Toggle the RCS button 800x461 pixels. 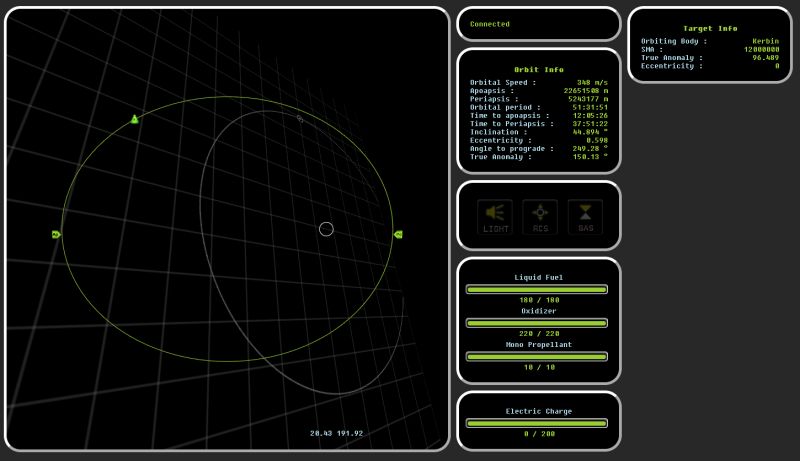[540, 217]
